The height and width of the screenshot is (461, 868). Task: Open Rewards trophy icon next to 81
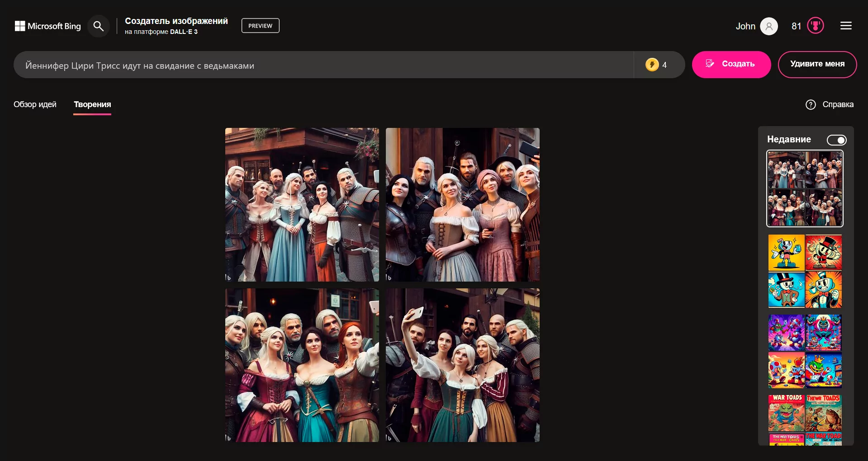tap(816, 26)
